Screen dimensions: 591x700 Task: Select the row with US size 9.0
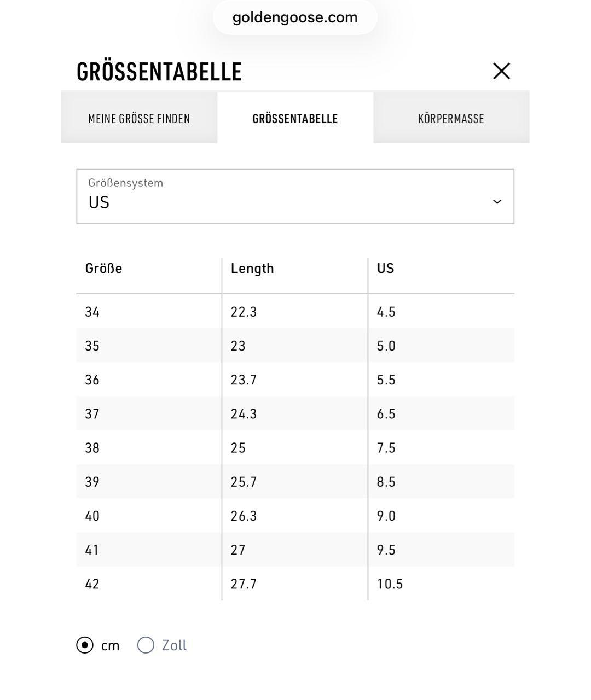pos(295,516)
